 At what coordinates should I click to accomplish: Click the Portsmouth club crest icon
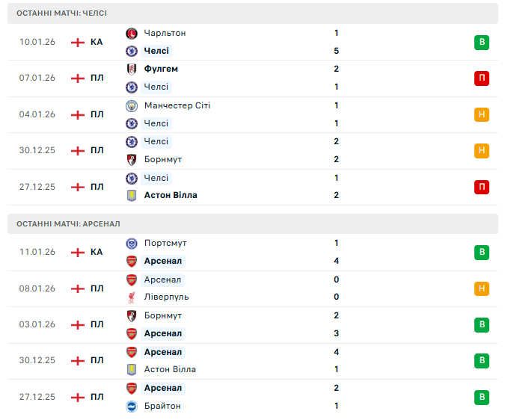[132, 243]
